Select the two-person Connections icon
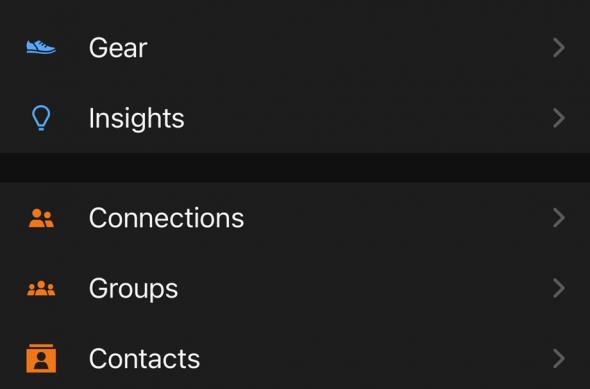The height and width of the screenshot is (389, 590). point(41,218)
